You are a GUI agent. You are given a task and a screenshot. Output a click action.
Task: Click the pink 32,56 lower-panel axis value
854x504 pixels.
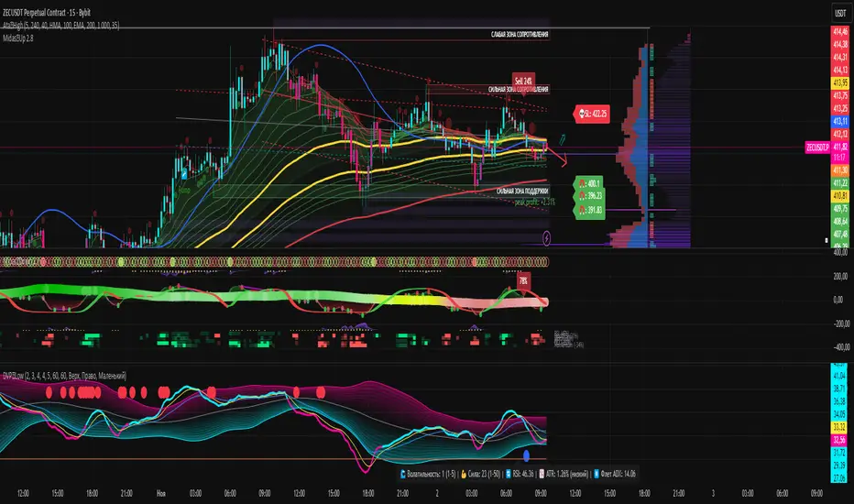pyautogui.click(x=839, y=440)
